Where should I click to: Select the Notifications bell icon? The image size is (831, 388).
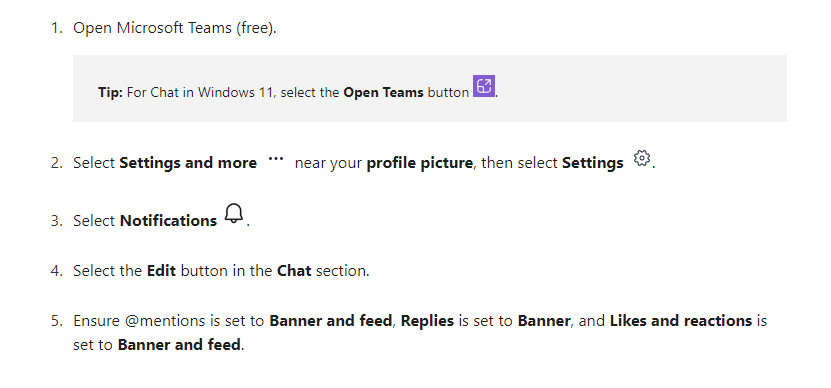(233, 214)
